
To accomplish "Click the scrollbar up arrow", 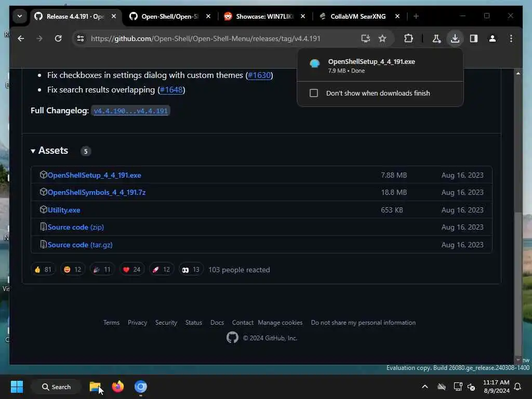I will click(518, 73).
